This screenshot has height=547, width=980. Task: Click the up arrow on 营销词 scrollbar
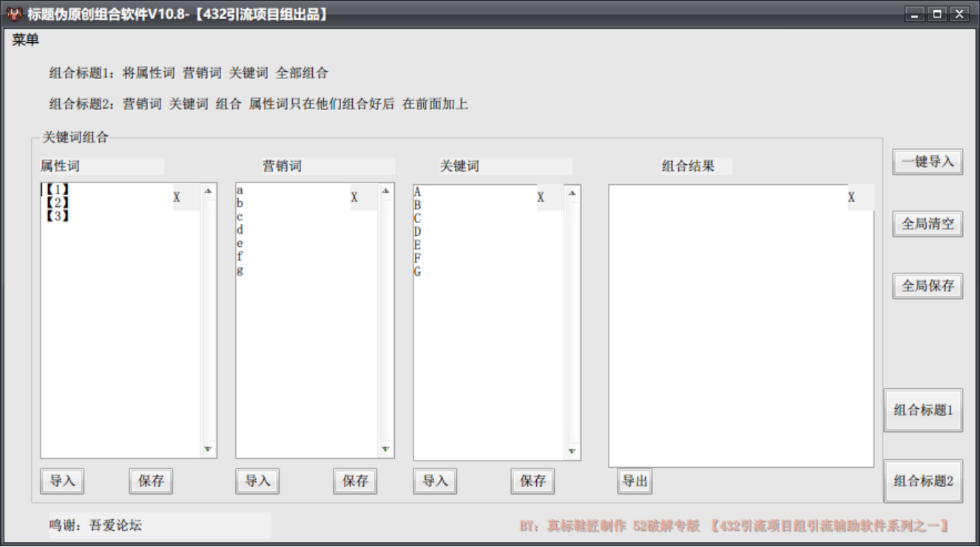pyautogui.click(x=384, y=192)
